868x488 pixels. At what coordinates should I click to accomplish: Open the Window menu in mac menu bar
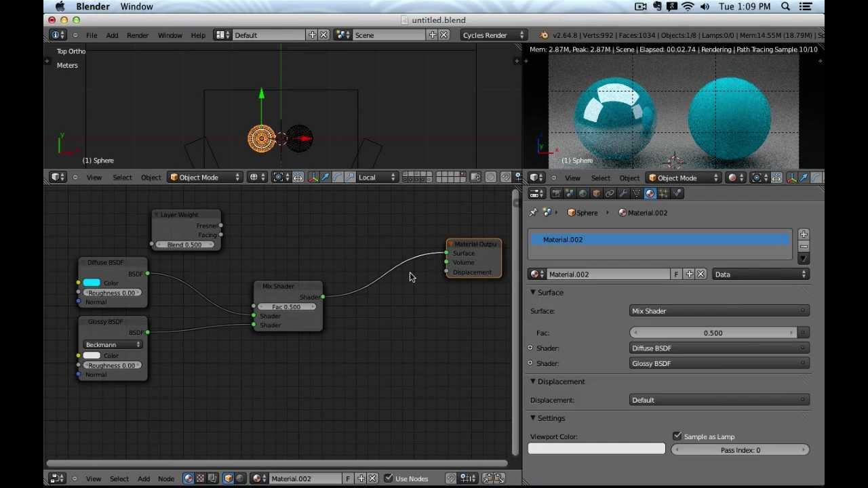pos(137,7)
